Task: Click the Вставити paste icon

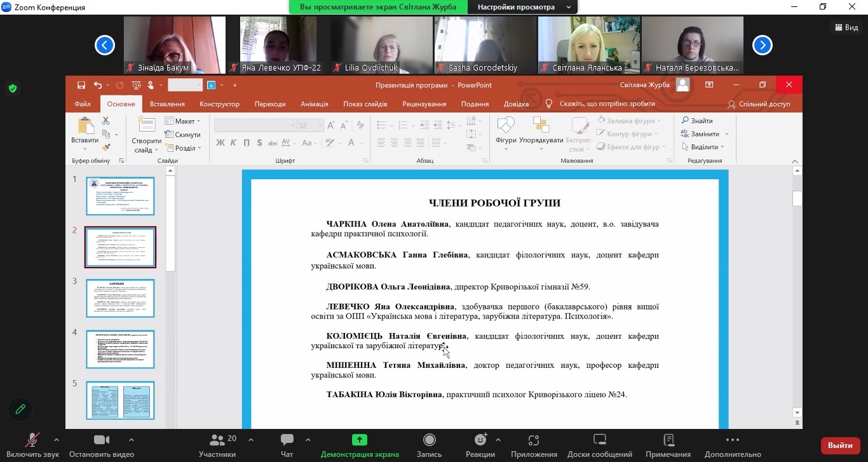Action: (x=85, y=125)
